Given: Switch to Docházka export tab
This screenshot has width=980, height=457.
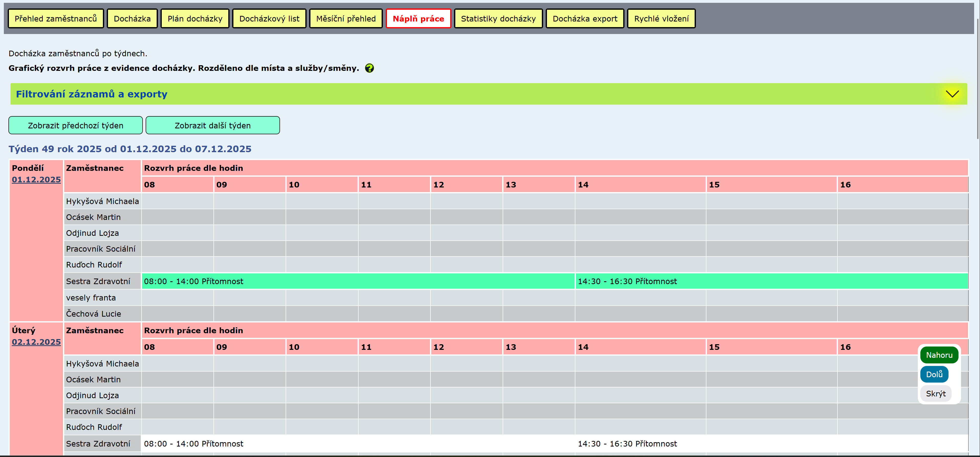Looking at the screenshot, I should [x=584, y=19].
